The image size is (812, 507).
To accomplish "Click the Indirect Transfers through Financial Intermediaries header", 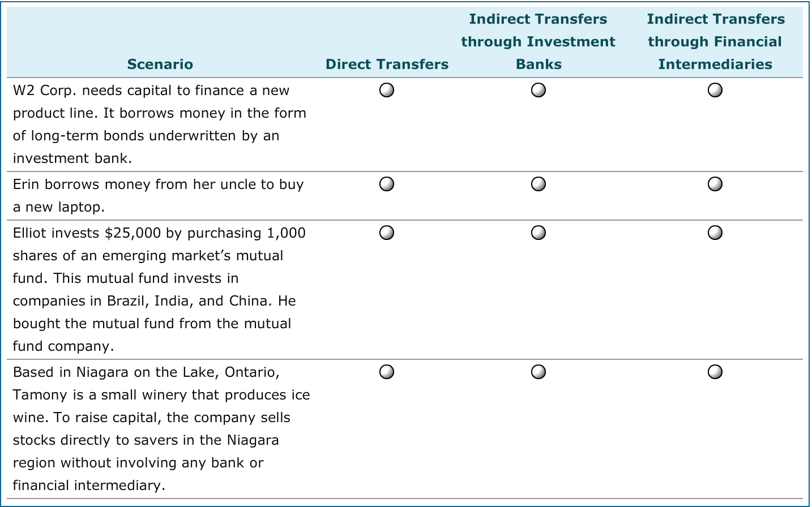I will coord(715,41).
